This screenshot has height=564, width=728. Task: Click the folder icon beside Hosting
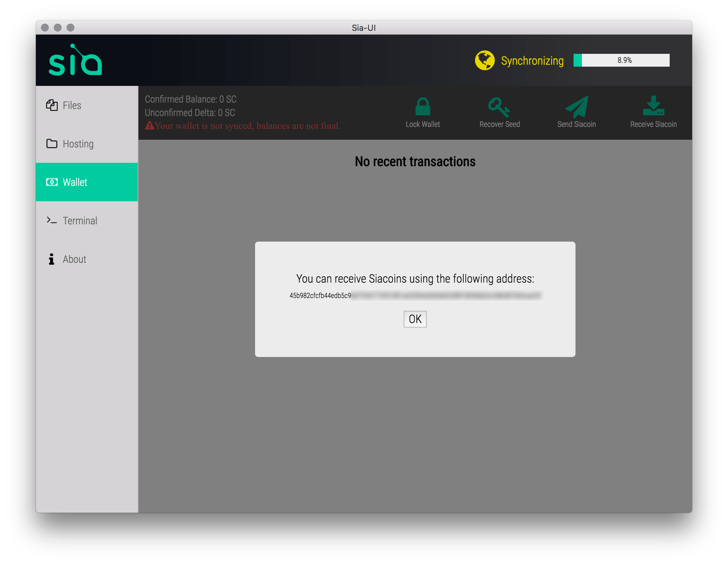[52, 143]
